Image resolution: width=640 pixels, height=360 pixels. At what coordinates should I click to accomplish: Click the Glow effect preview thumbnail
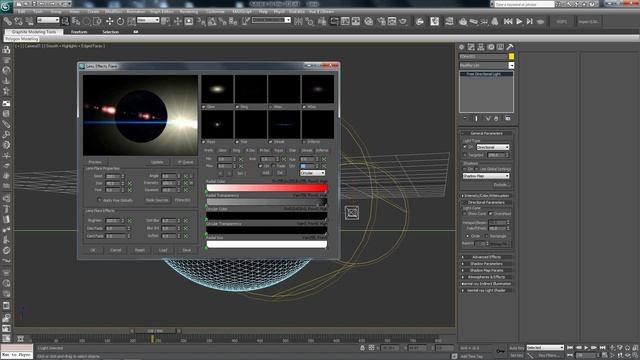(217, 89)
